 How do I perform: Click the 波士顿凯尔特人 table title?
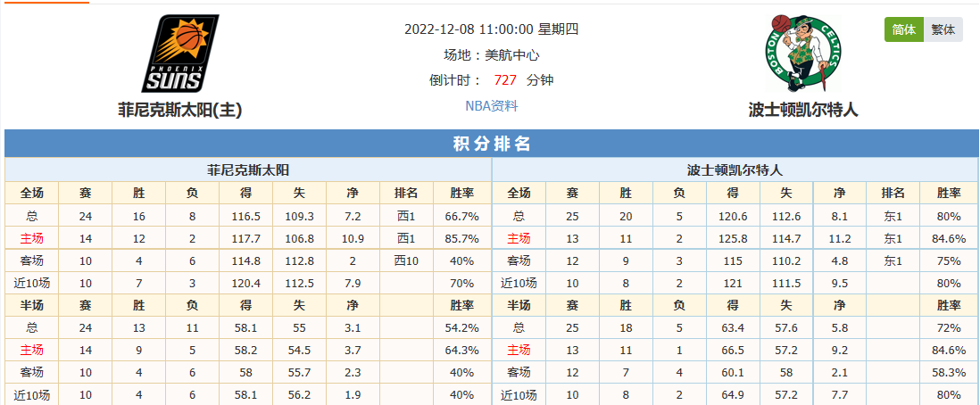735,169
